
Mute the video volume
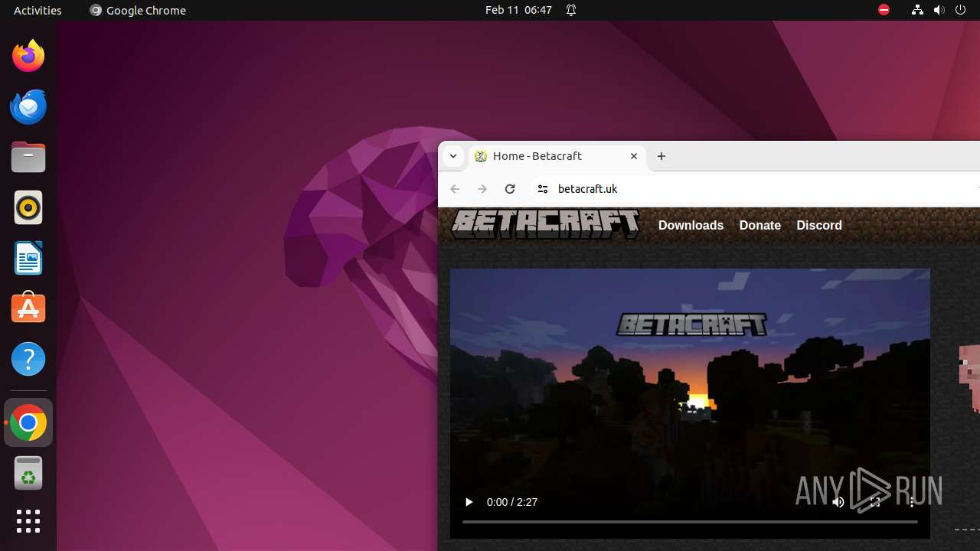838,502
